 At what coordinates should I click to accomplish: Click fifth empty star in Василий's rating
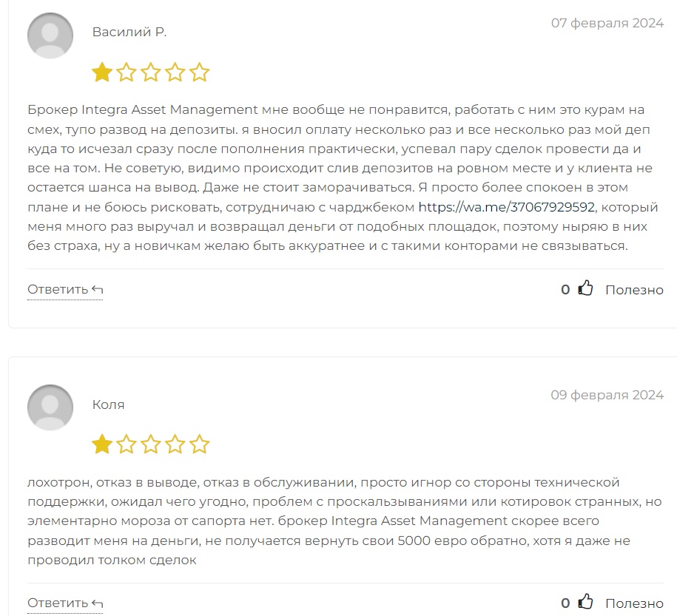coord(200,72)
